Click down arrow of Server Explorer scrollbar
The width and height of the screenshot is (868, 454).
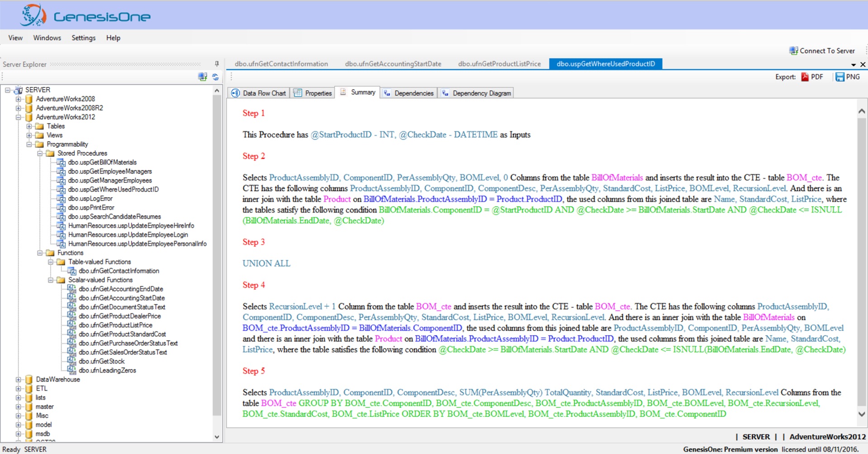coord(217,437)
